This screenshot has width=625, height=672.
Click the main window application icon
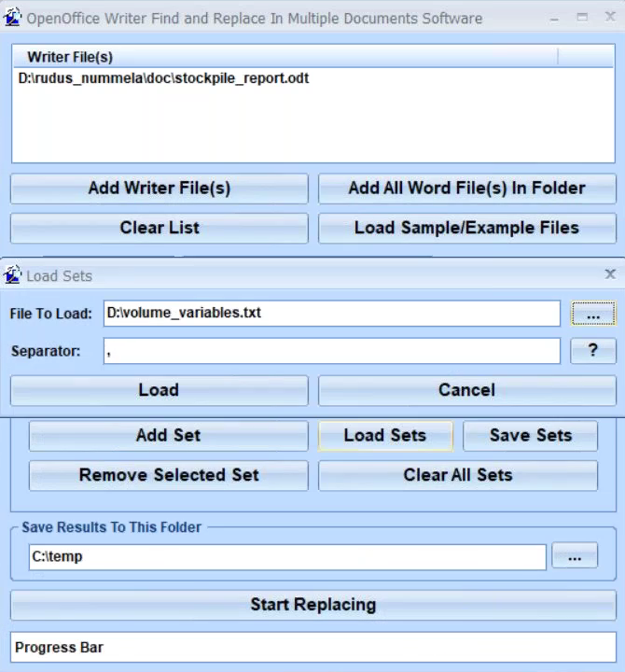pyautogui.click(x=12, y=18)
